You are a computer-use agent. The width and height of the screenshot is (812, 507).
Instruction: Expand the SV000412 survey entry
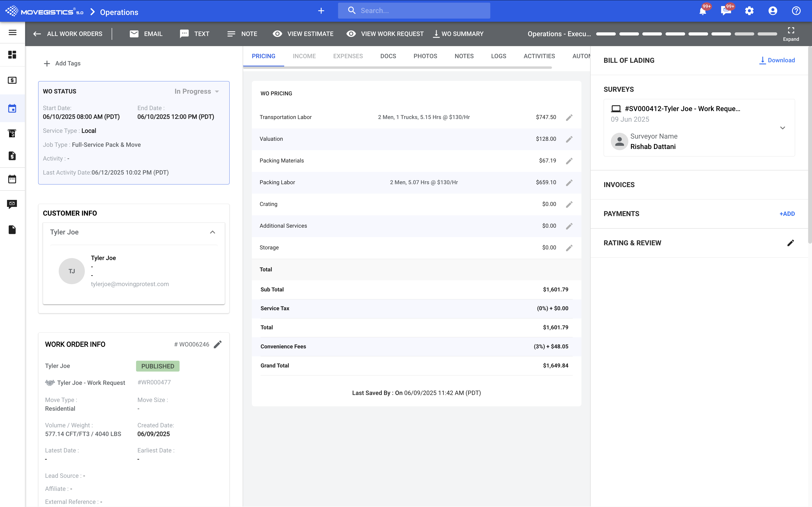tap(783, 128)
